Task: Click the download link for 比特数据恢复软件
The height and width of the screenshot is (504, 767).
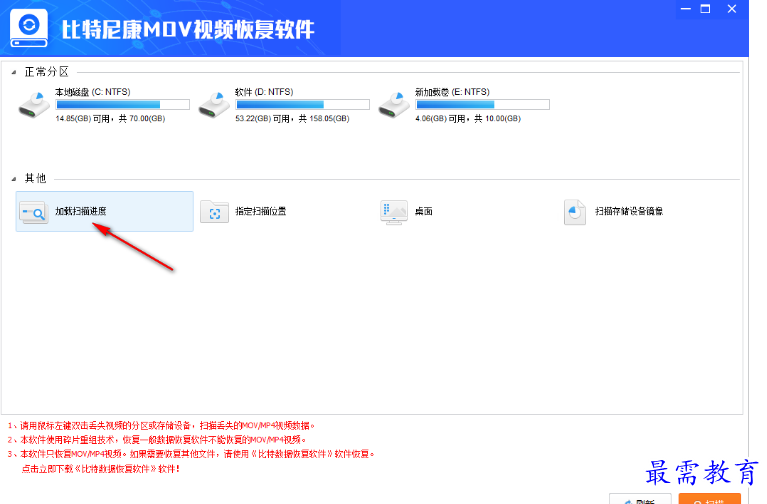Action: pyautogui.click(x=101, y=469)
